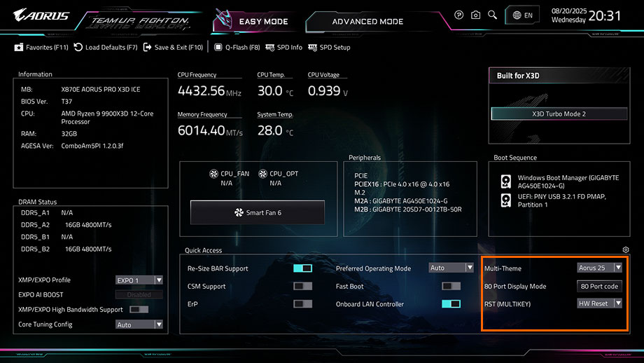The image size is (644, 363).
Task: Open Smart Fan 6 settings
Action: [x=257, y=212]
